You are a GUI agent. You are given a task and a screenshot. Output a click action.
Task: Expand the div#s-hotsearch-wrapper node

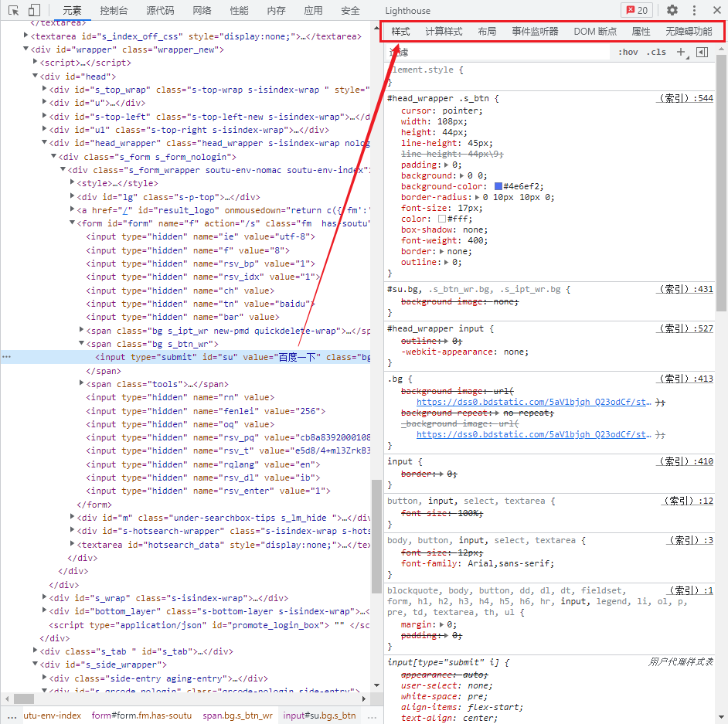[x=72, y=529]
